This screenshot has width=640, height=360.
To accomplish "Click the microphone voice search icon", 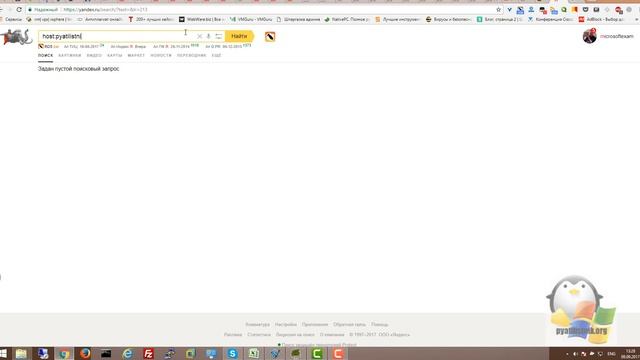I will click(x=209, y=36).
